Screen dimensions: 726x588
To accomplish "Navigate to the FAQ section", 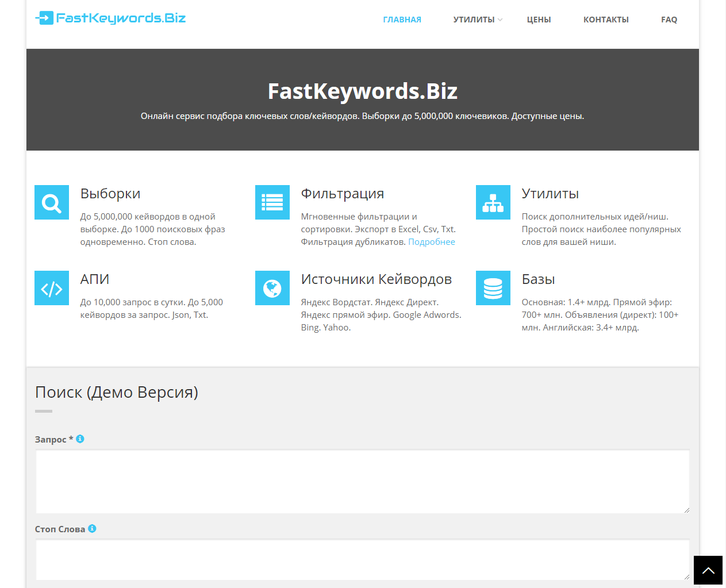I will pyautogui.click(x=669, y=19).
